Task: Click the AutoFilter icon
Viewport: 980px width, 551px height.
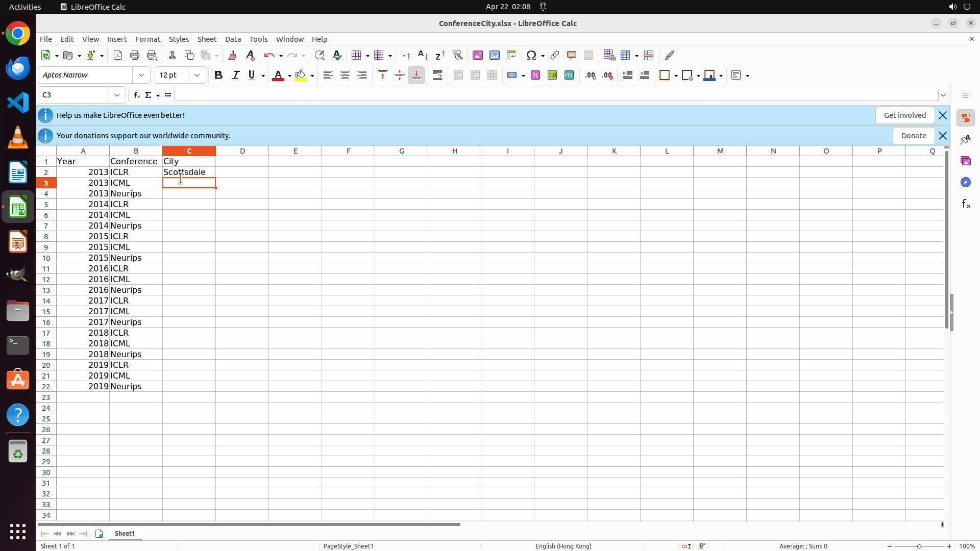Action: click(x=457, y=55)
